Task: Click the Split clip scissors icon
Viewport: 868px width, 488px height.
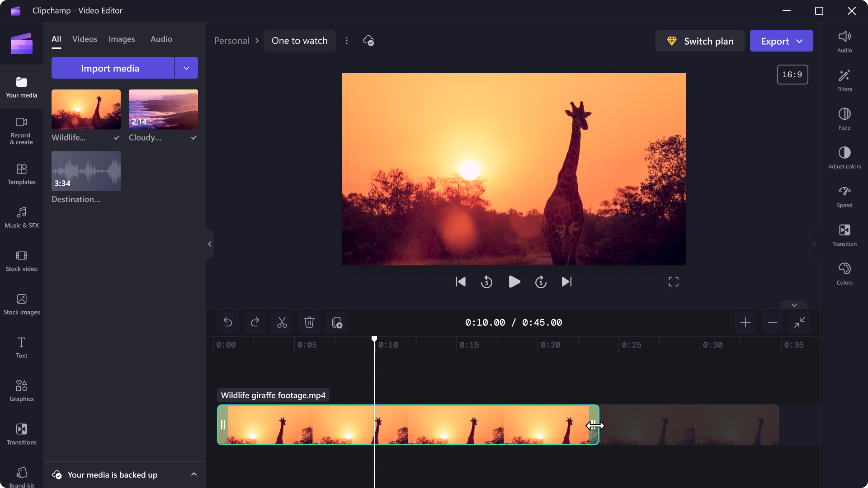Action: click(281, 322)
